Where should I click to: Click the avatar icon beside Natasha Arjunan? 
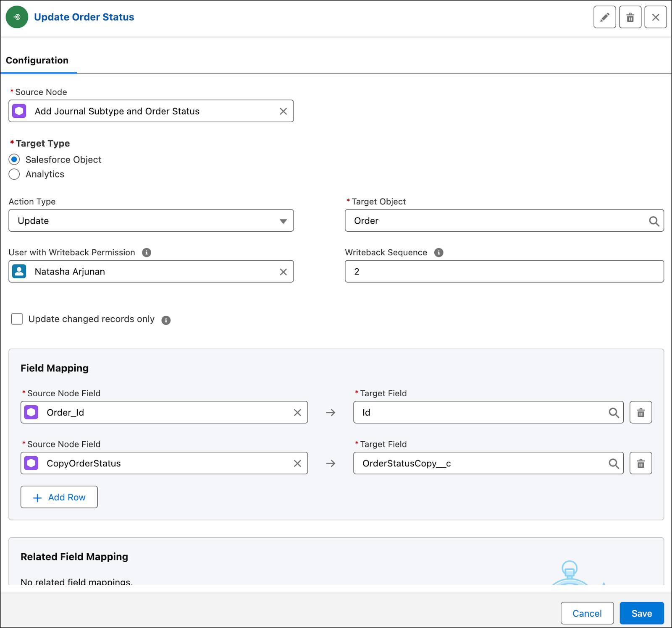pyautogui.click(x=18, y=271)
